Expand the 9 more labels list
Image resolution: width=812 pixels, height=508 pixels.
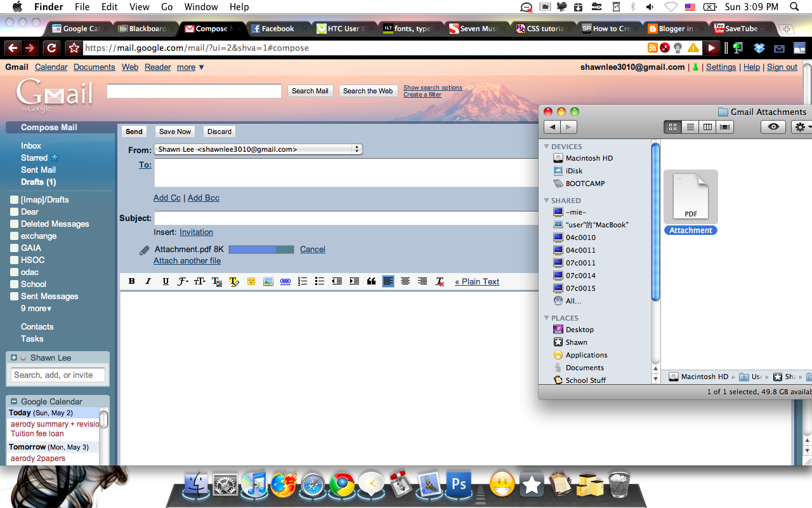point(36,308)
